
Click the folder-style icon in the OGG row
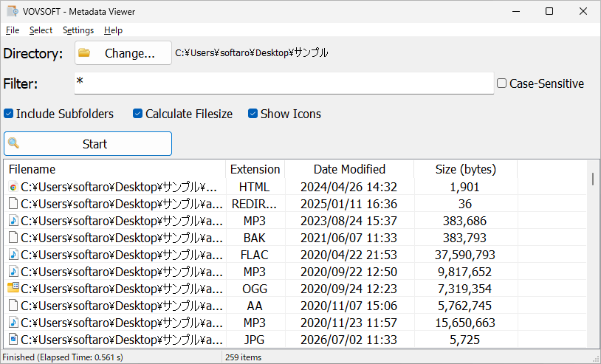pyautogui.click(x=13, y=289)
